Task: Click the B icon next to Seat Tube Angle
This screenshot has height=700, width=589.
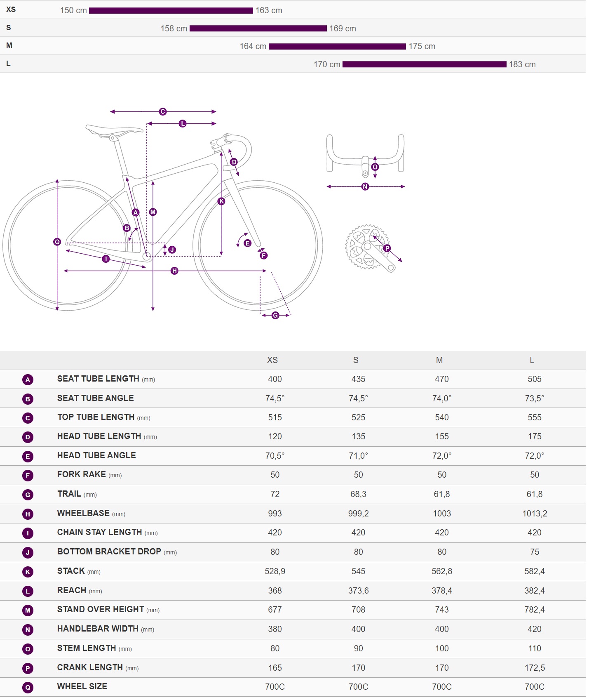Action: pos(28,399)
